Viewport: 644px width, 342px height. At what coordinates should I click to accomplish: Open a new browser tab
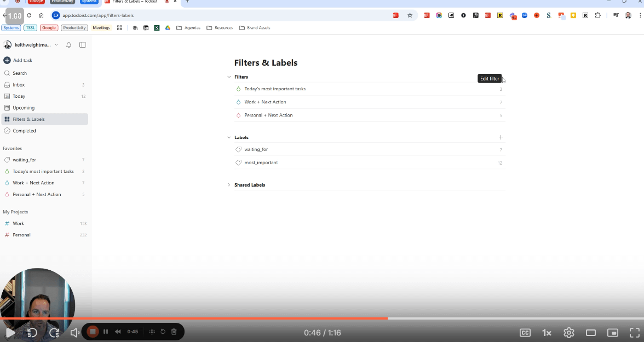[187, 2]
